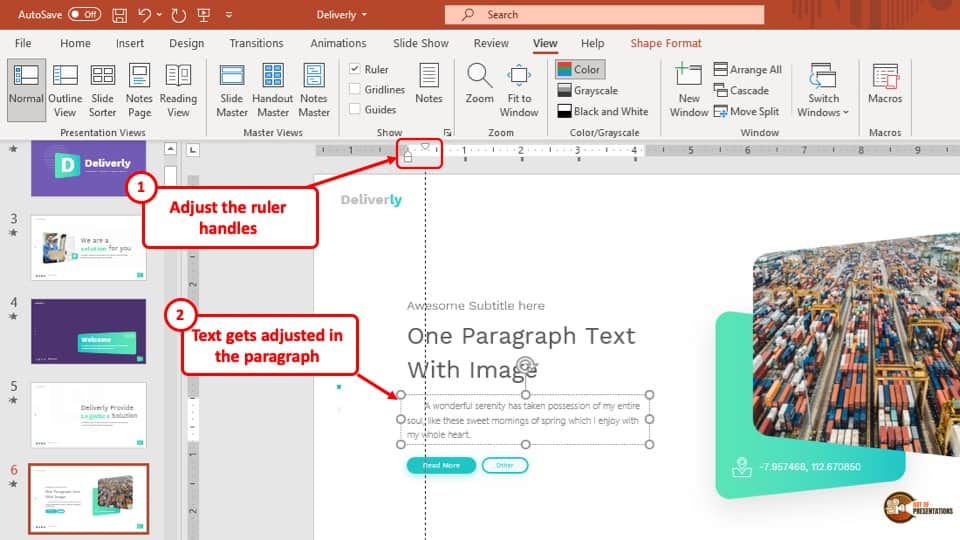The image size is (960, 540).
Task: Select slide 3 thumbnail
Action: (x=89, y=248)
